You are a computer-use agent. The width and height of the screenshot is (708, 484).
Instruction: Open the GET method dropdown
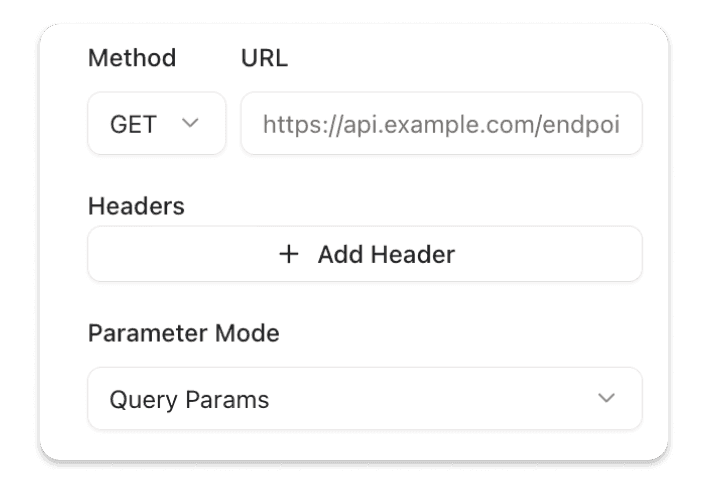[x=157, y=124]
